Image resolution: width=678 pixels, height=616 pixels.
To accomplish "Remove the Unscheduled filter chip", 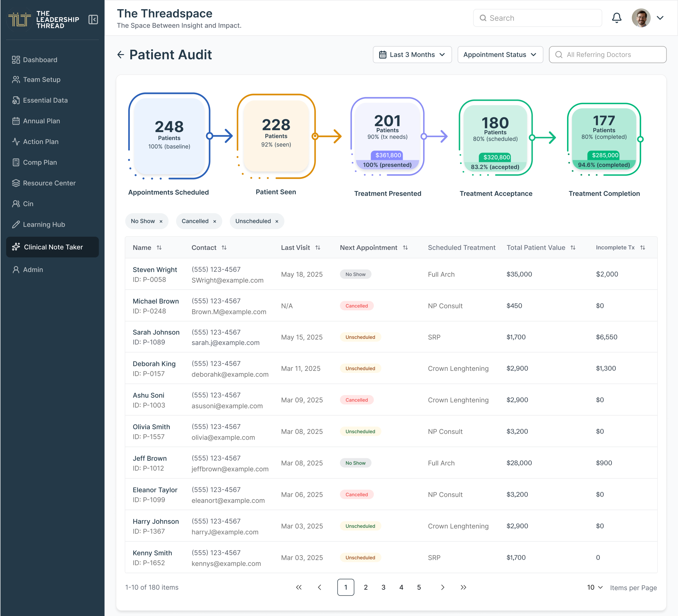I will [x=277, y=222].
